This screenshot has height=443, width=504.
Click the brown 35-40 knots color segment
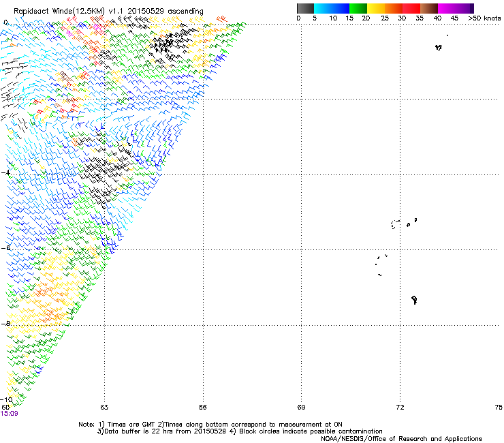pyautogui.click(x=429, y=8)
